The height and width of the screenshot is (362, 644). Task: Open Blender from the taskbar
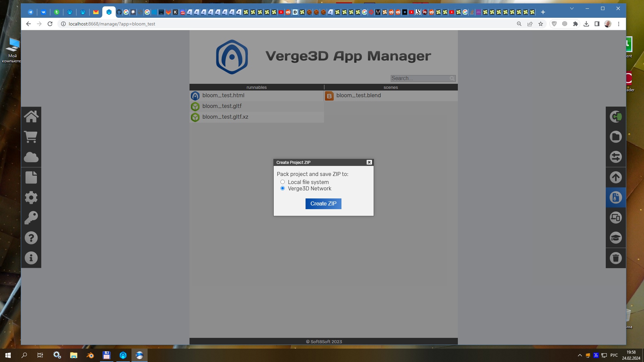[90, 355]
